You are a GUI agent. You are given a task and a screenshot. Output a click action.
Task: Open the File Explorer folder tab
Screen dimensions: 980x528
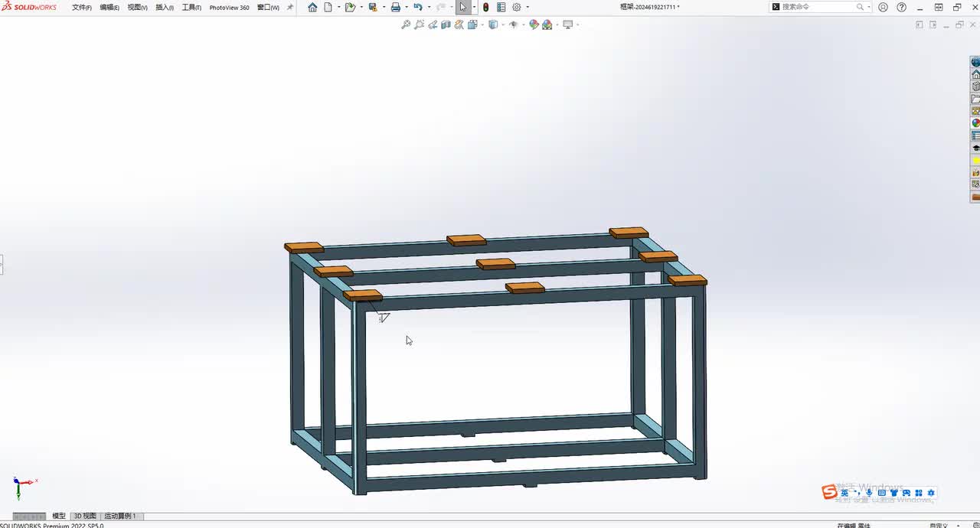[x=975, y=99]
